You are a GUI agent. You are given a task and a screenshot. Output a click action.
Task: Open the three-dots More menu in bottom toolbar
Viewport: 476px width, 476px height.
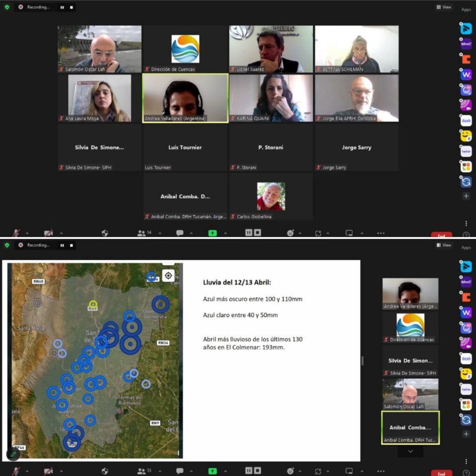coord(381,471)
